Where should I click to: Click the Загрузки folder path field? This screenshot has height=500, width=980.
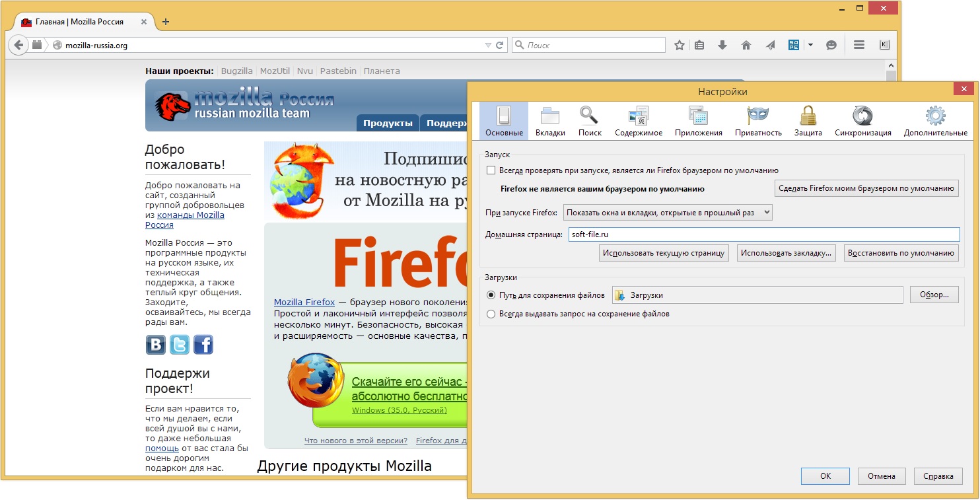pyautogui.click(x=757, y=295)
